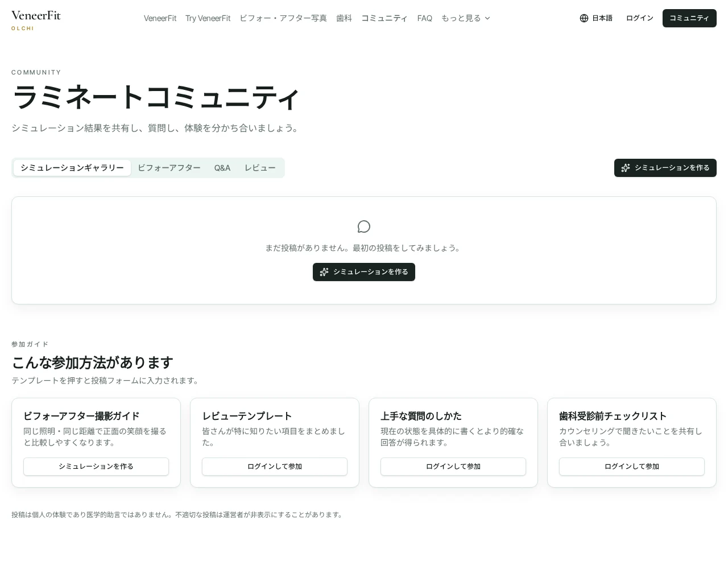This screenshot has height=569, width=728.
Task: Click the globe language icon
Action: (x=584, y=18)
